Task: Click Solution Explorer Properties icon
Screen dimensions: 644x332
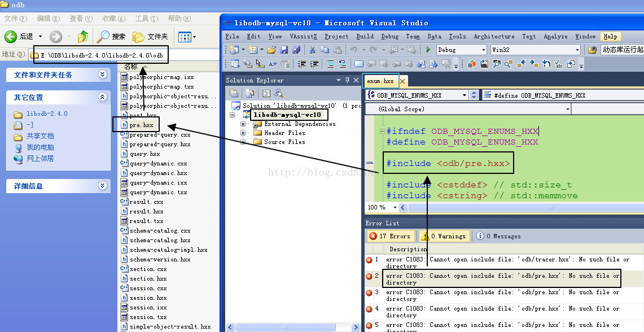Action: click(x=234, y=93)
